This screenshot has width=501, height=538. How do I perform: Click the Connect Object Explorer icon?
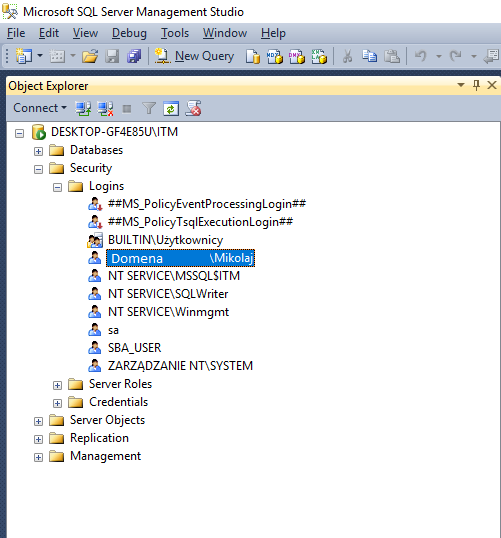click(83, 108)
